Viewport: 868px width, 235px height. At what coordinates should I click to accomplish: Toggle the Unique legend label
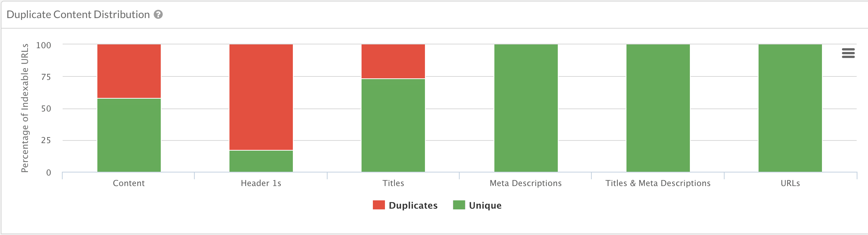[x=485, y=205]
